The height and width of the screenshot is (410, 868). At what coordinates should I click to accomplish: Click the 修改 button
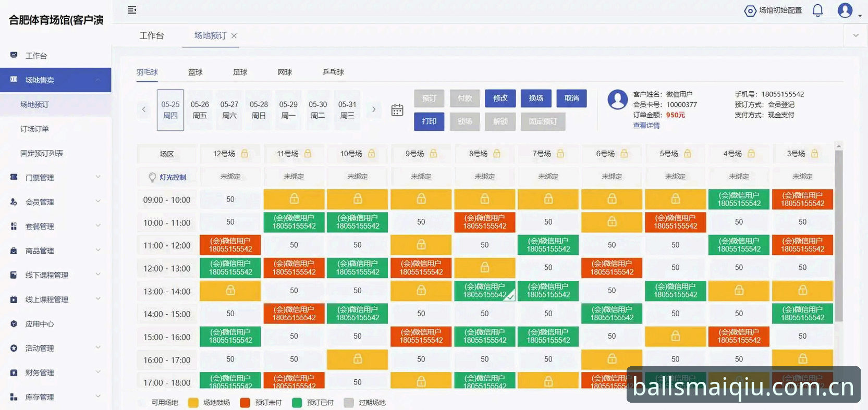(500, 98)
